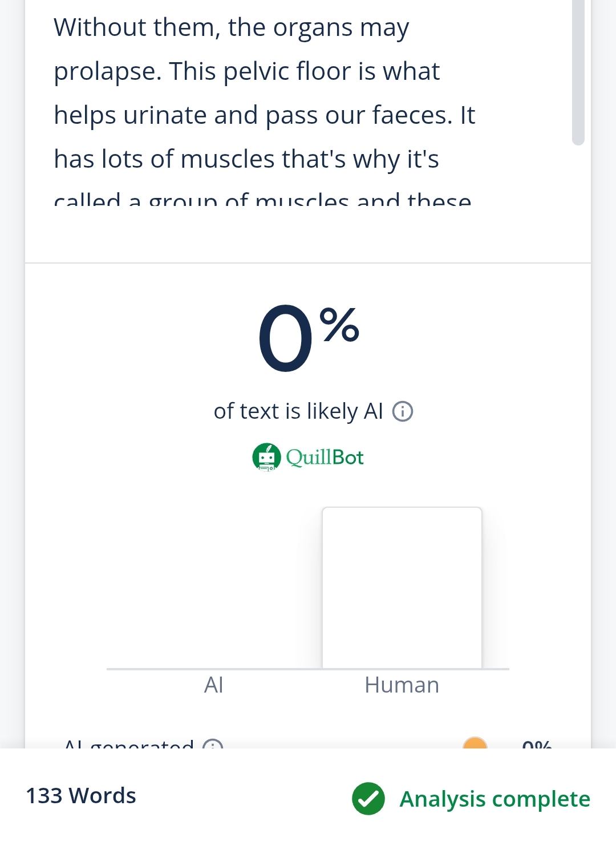Click the green Analysis complete checkmark icon

(368, 799)
